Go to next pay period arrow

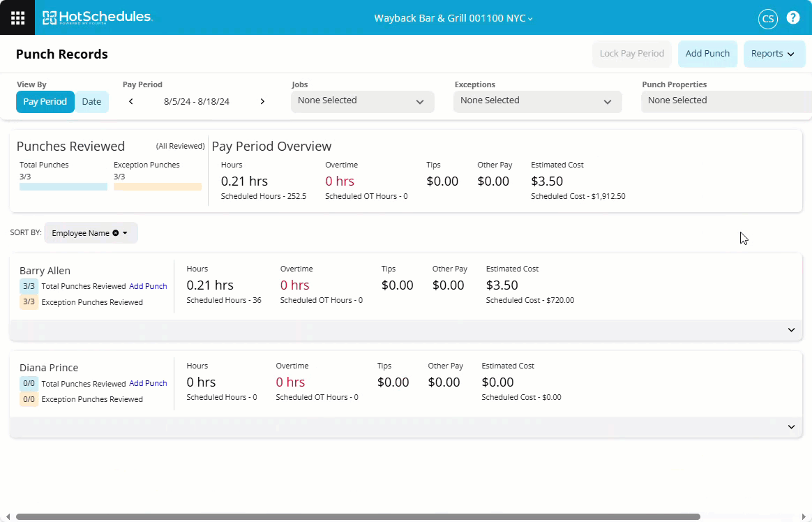pyautogui.click(x=262, y=102)
